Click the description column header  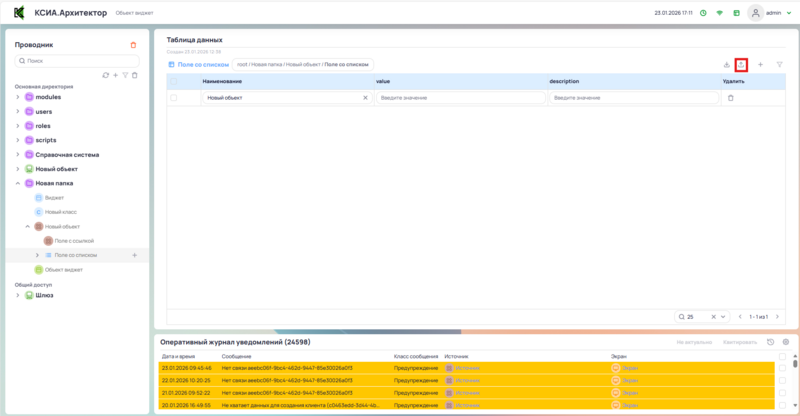coord(564,81)
